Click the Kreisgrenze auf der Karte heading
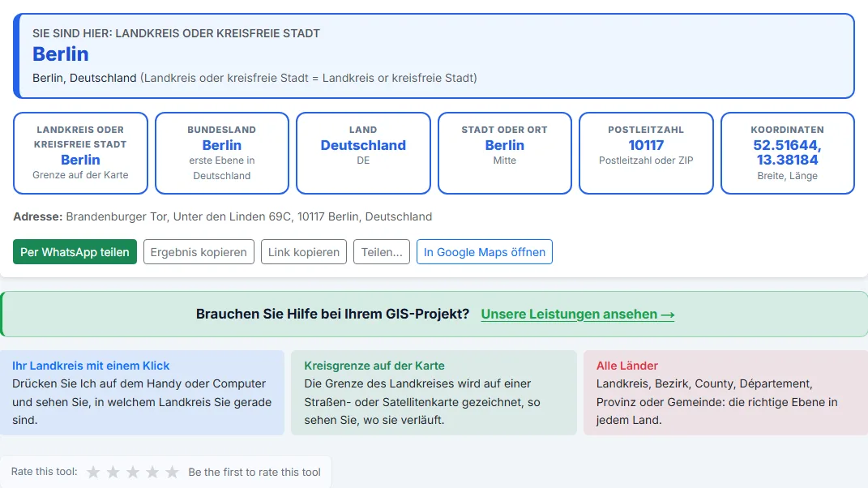 click(374, 366)
